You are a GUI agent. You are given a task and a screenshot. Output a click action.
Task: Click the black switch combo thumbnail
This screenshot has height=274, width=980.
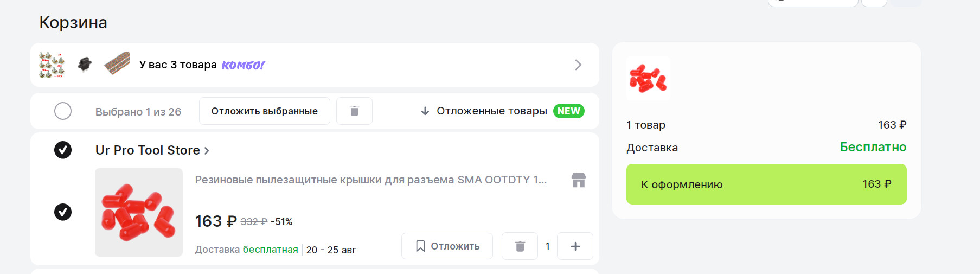tap(85, 65)
